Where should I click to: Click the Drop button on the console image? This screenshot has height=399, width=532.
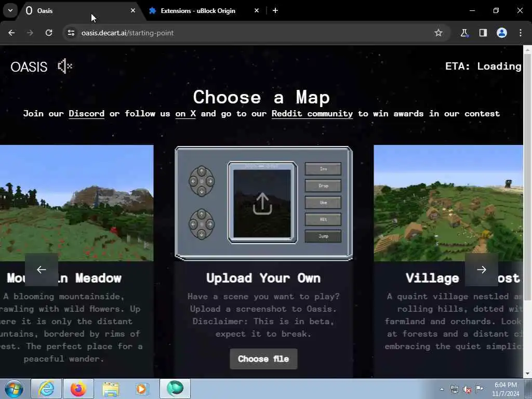pyautogui.click(x=323, y=185)
